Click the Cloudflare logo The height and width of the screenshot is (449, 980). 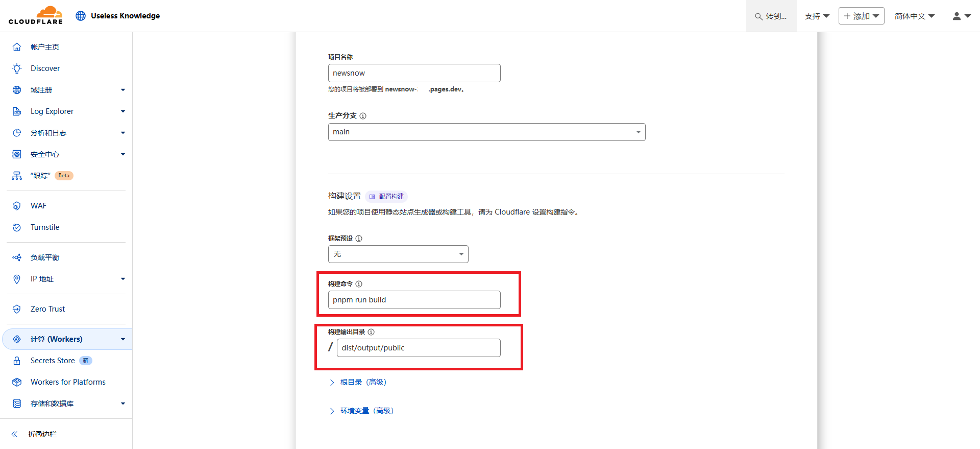(x=36, y=15)
